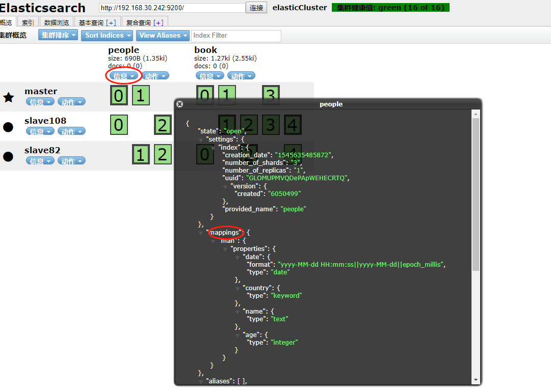Image resolution: width=551 pixels, height=392 pixels.
Task: Click the master node star icon
Action: pyautogui.click(x=9, y=97)
